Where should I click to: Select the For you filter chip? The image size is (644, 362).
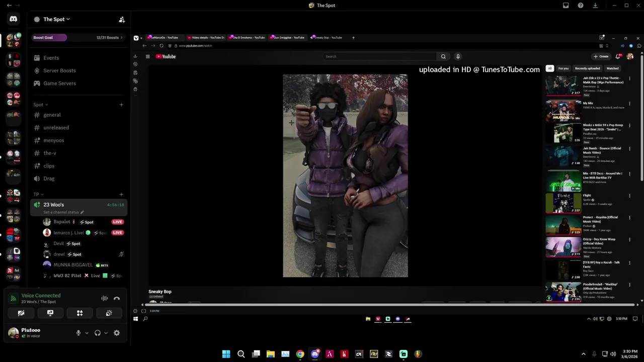[563, 68]
